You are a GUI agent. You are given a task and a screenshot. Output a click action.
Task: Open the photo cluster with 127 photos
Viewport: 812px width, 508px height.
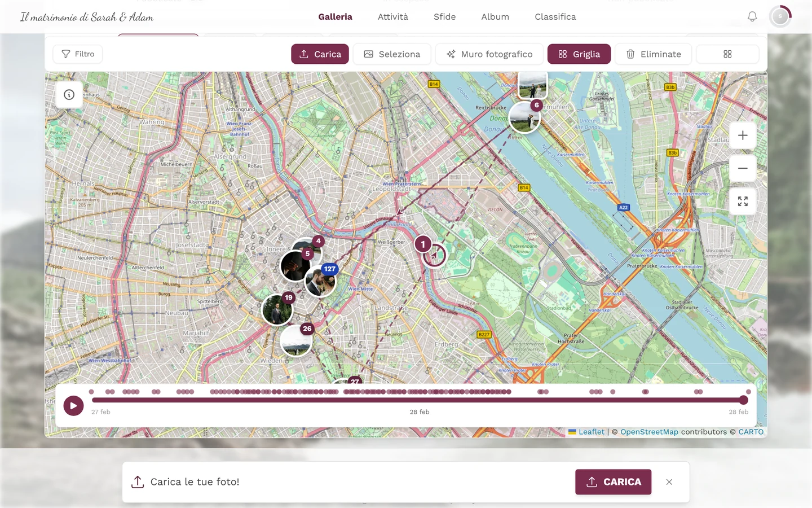coord(321,281)
